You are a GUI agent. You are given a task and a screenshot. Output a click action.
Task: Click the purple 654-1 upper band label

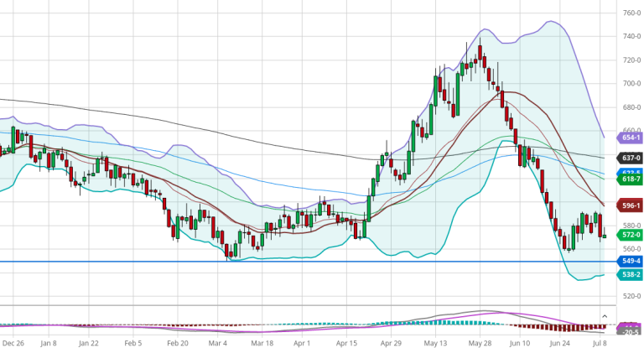[x=631, y=138]
